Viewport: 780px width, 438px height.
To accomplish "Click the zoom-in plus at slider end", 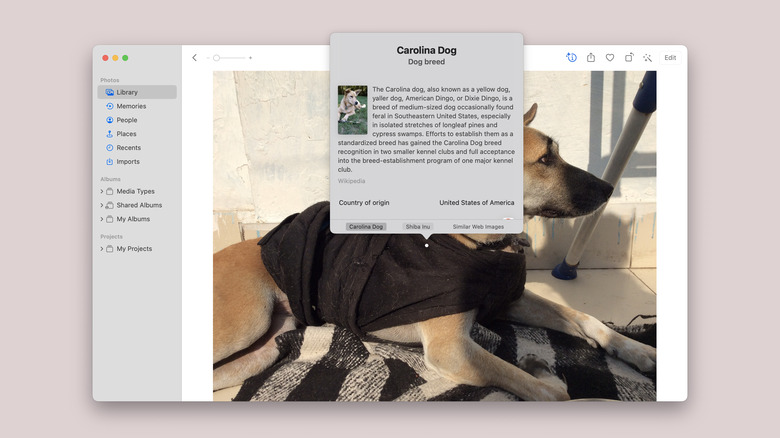I will click(x=250, y=58).
